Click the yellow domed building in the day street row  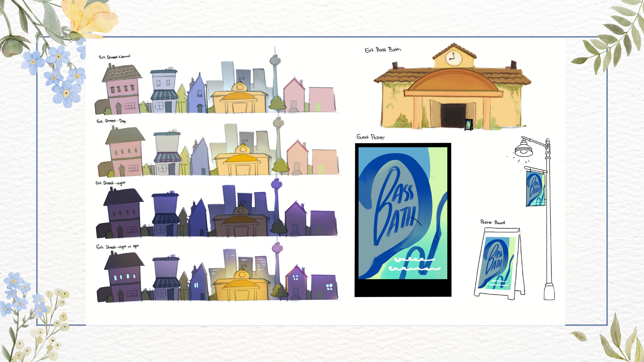tap(241, 161)
